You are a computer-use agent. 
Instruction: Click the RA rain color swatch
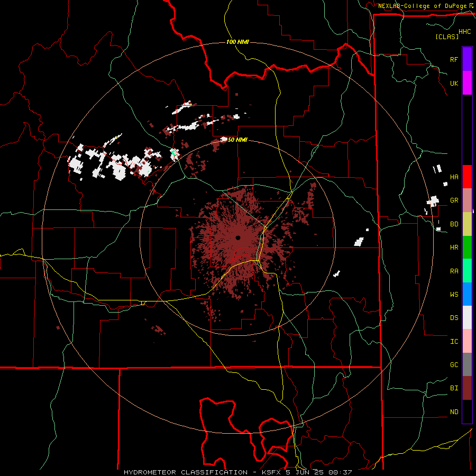tap(467, 271)
